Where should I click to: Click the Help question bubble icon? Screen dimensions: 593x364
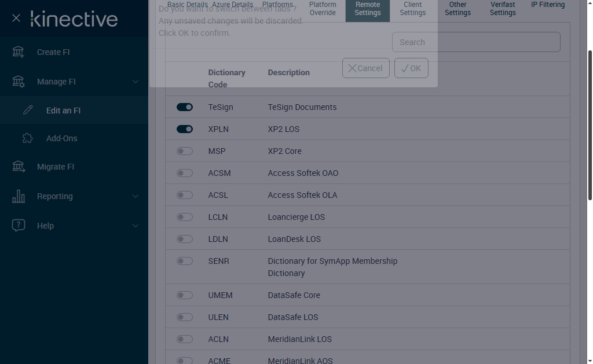click(19, 226)
